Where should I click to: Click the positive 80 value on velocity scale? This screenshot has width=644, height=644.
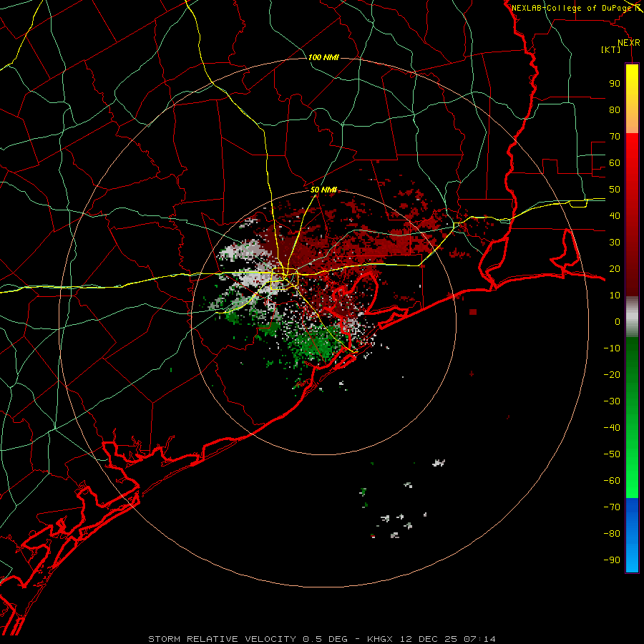pos(615,109)
